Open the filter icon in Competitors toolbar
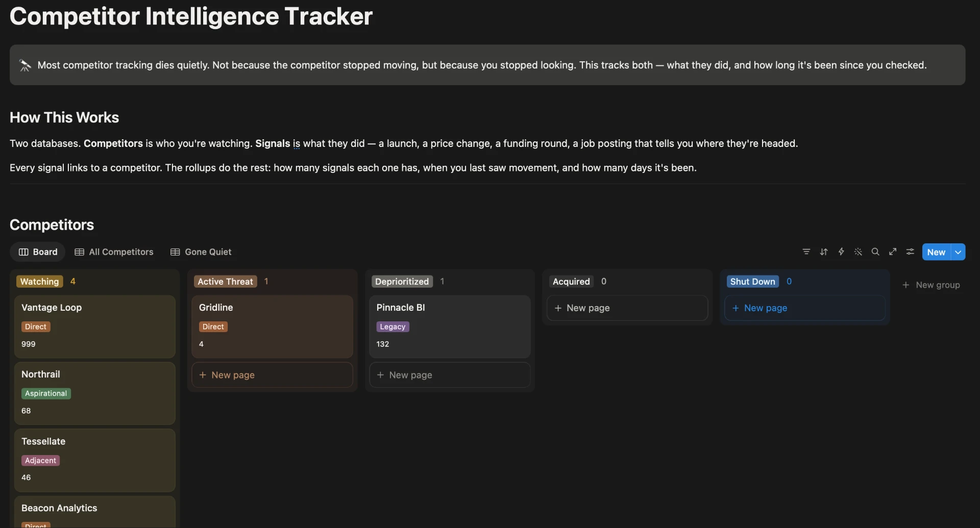The height and width of the screenshot is (528, 980). pos(806,252)
